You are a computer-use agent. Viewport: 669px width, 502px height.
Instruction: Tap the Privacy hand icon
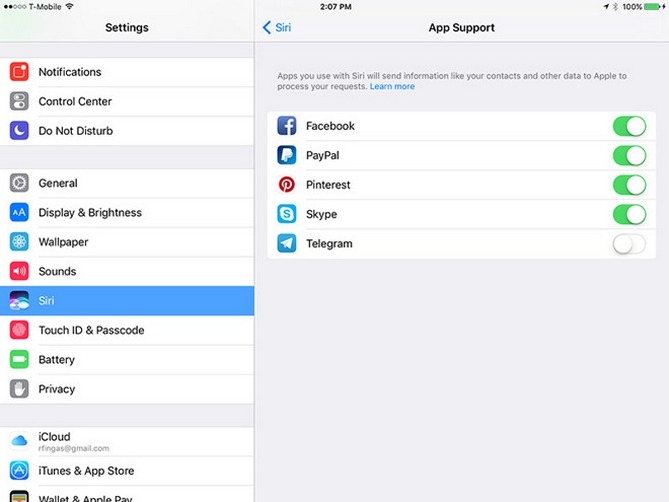19,389
